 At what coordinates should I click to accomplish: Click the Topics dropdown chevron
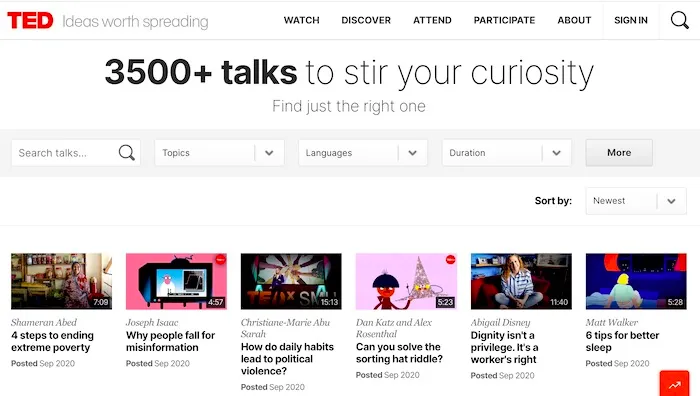click(x=269, y=153)
